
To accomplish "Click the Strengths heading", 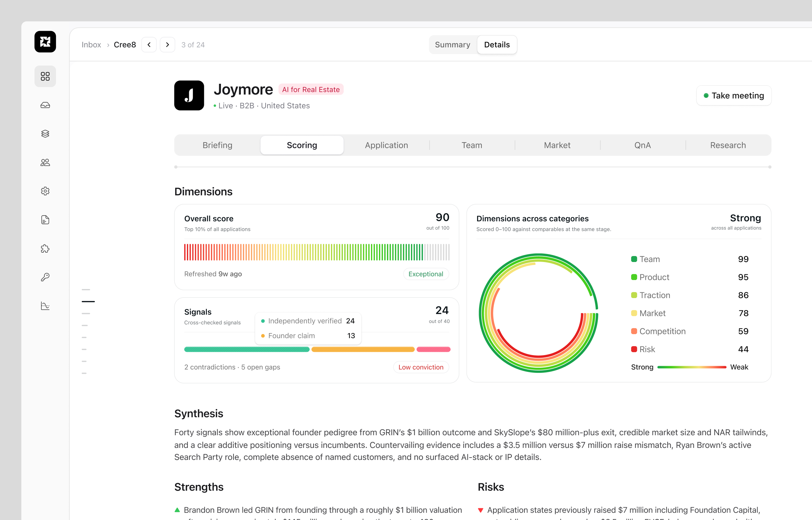I will coord(199,487).
